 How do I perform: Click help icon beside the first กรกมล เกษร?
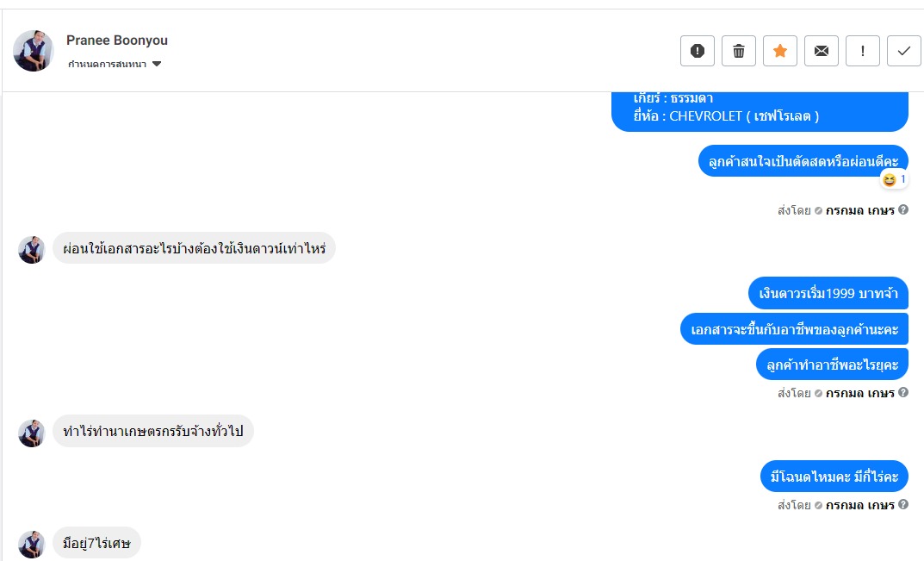(x=903, y=209)
